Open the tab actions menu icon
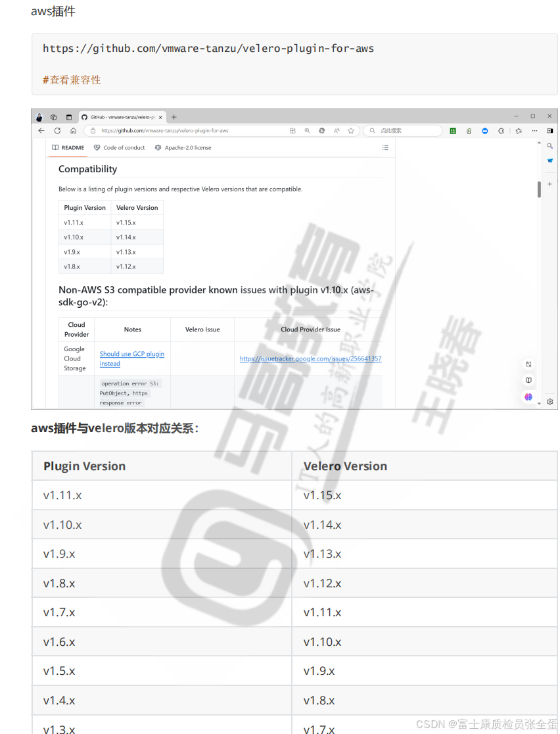This screenshot has height=734, width=560. pyautogui.click(x=69, y=117)
